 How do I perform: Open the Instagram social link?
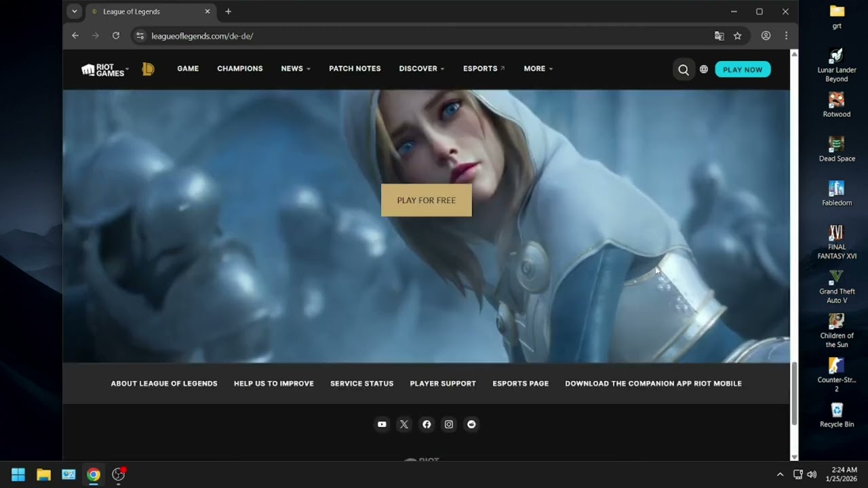(x=449, y=424)
